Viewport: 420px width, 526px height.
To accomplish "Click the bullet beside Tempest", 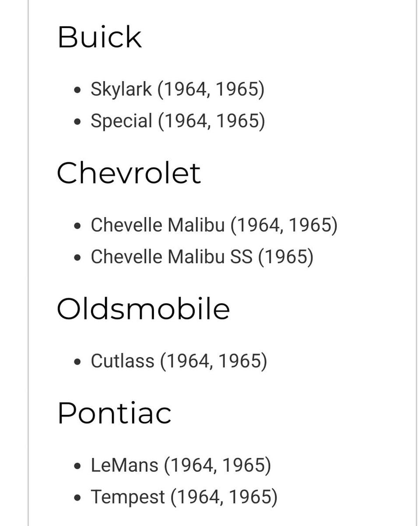I will 78,498.
